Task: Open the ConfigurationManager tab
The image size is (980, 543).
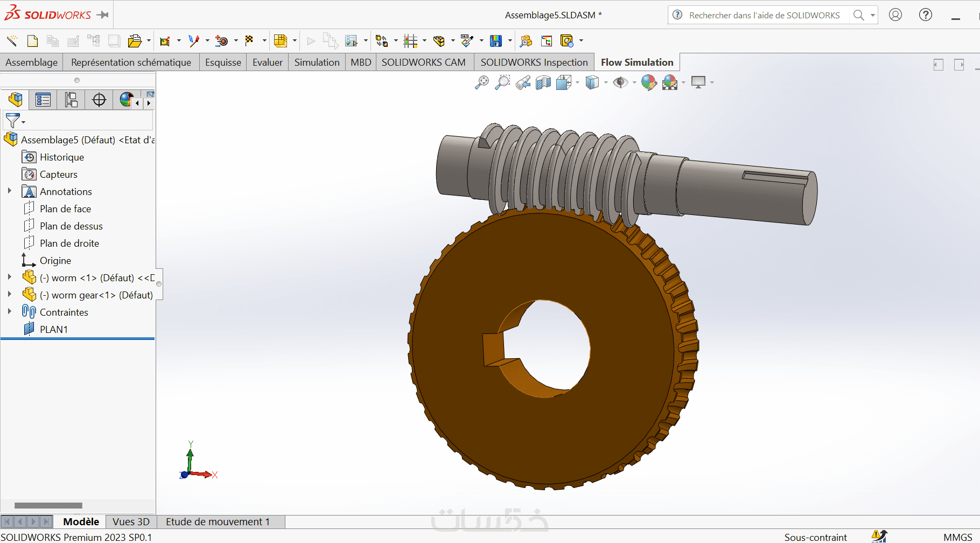Action: point(71,100)
